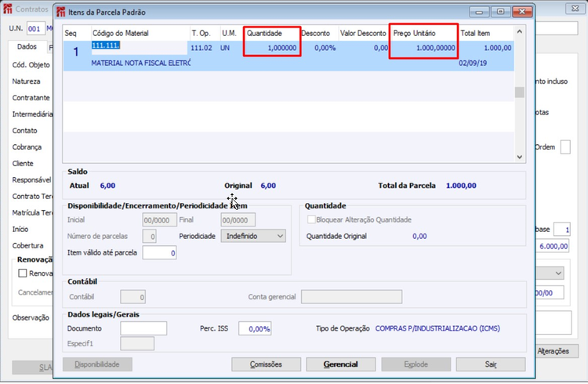Close the Itens da Parcela Padrão dialog

pos(522,12)
